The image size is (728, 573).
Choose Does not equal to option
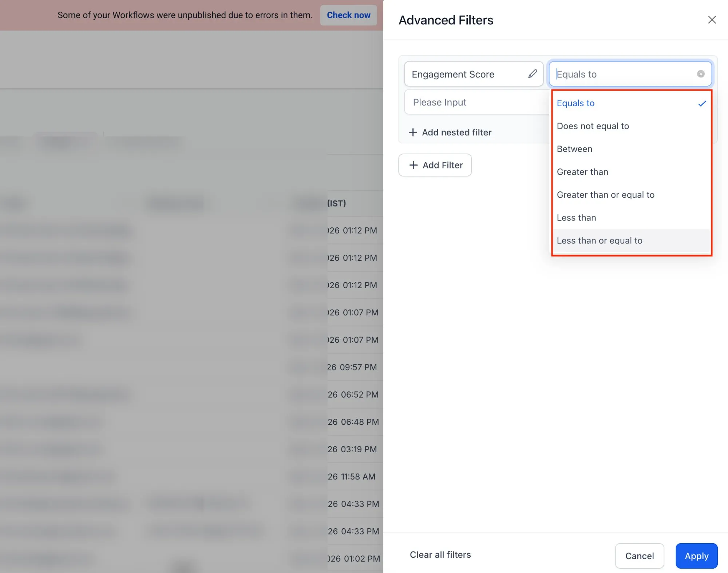[593, 126]
